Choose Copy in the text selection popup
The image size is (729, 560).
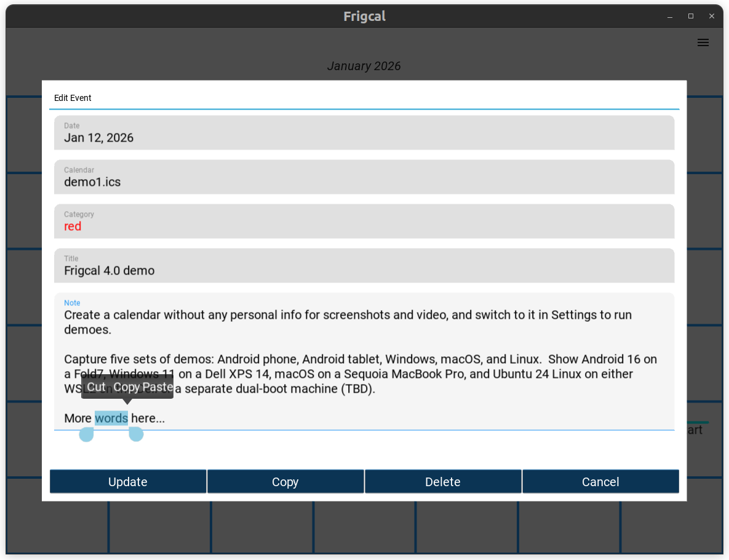(127, 387)
